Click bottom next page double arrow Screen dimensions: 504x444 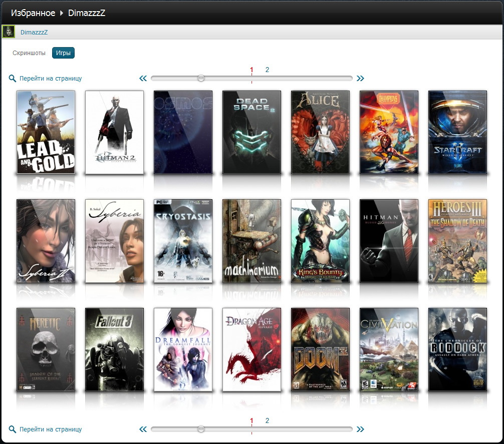(360, 429)
